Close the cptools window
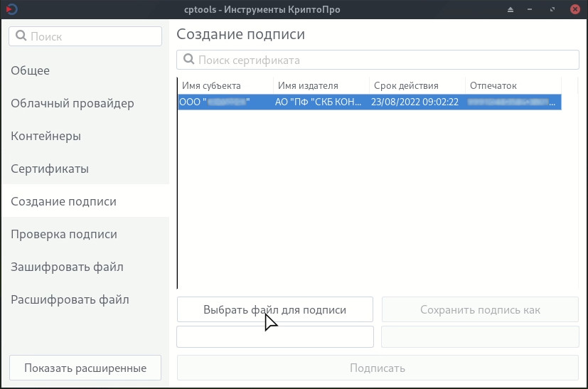Viewport: 588px width, 389px height. 575,9
